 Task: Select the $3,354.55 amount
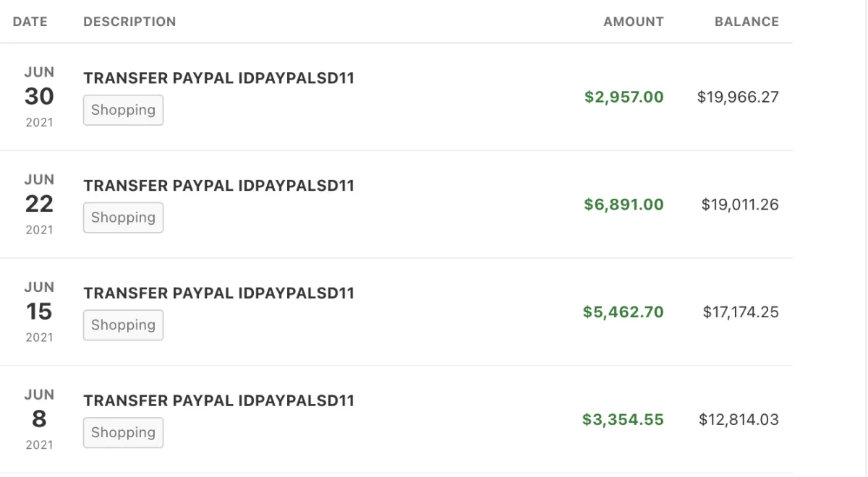click(x=623, y=420)
